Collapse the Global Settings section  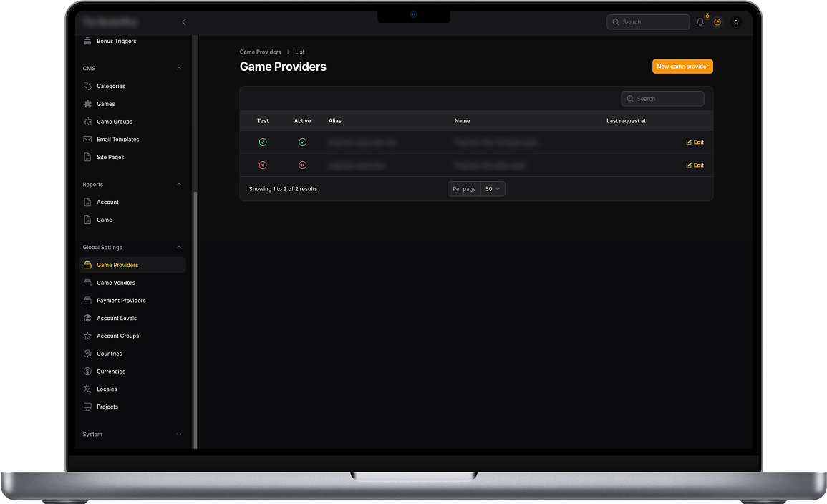coord(179,247)
